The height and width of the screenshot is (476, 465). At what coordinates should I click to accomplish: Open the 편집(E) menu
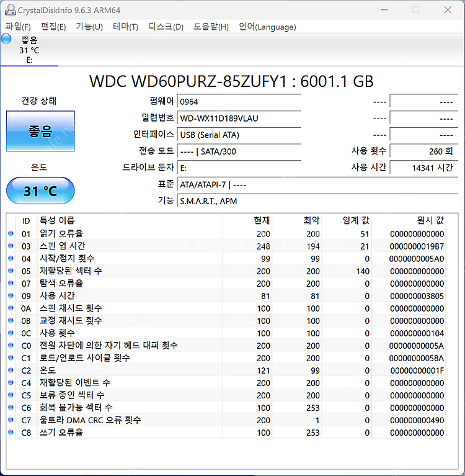pos(53,27)
